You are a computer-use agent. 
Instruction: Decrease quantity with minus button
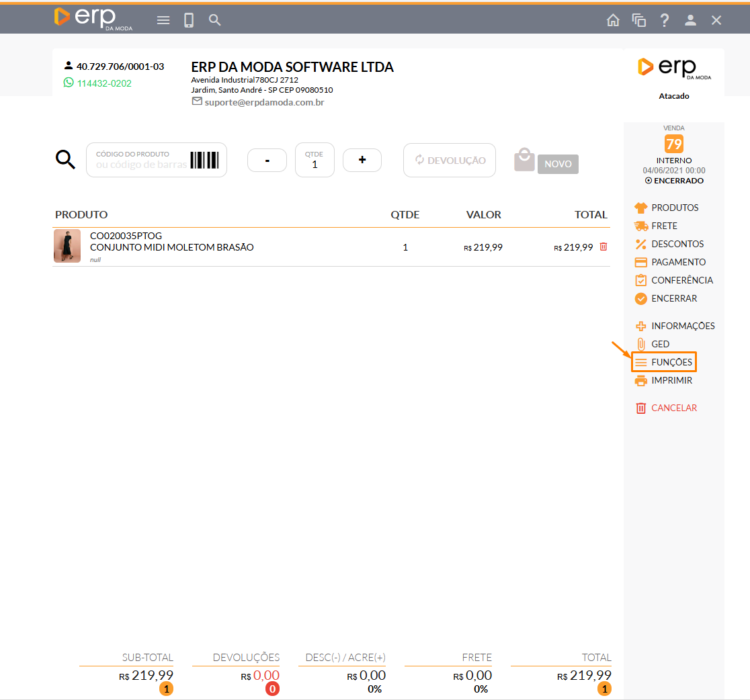pos(267,160)
